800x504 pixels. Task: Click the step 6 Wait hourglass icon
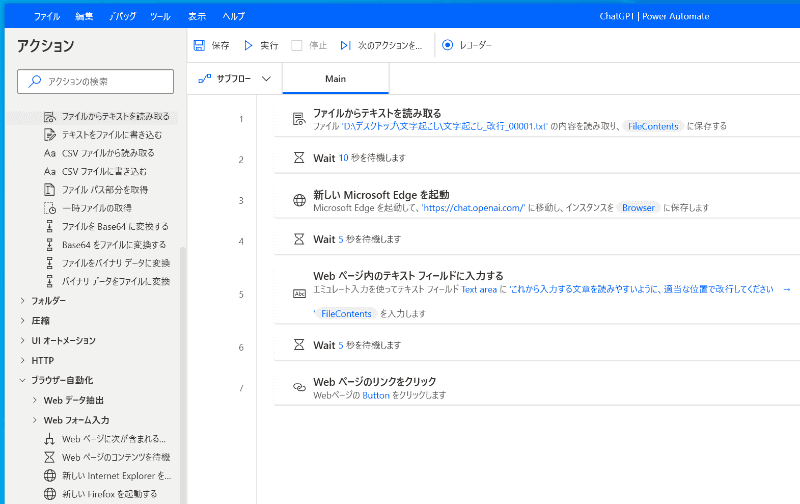click(299, 345)
